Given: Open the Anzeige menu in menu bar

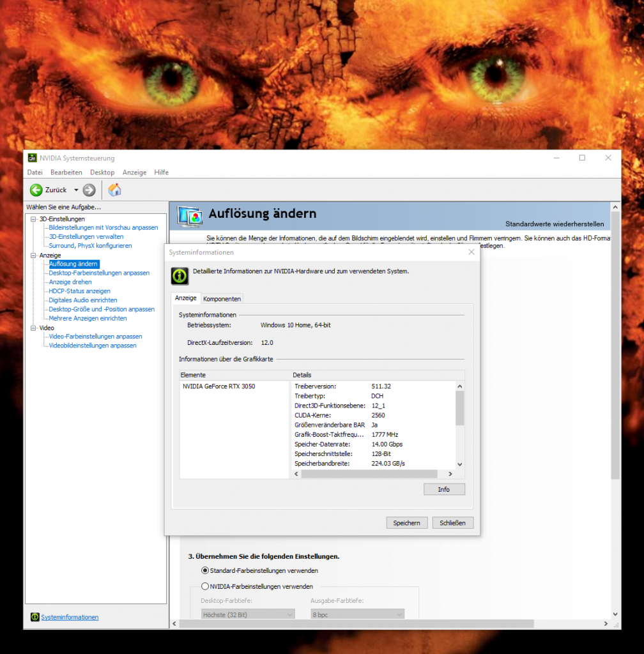Looking at the screenshot, I should click(x=134, y=172).
